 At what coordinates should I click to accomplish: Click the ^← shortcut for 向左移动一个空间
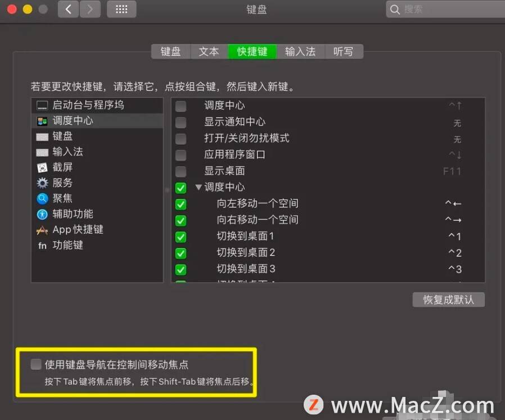pyautogui.click(x=453, y=204)
